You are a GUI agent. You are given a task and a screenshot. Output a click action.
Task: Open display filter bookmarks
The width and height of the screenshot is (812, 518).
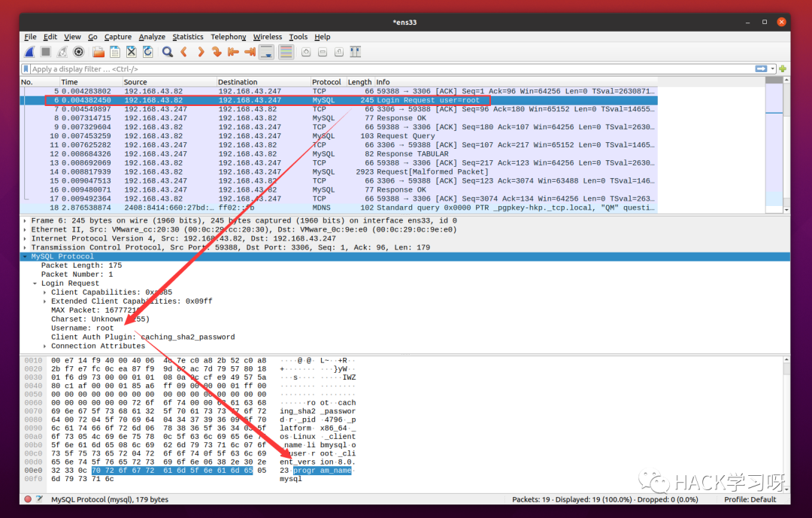[x=26, y=69]
